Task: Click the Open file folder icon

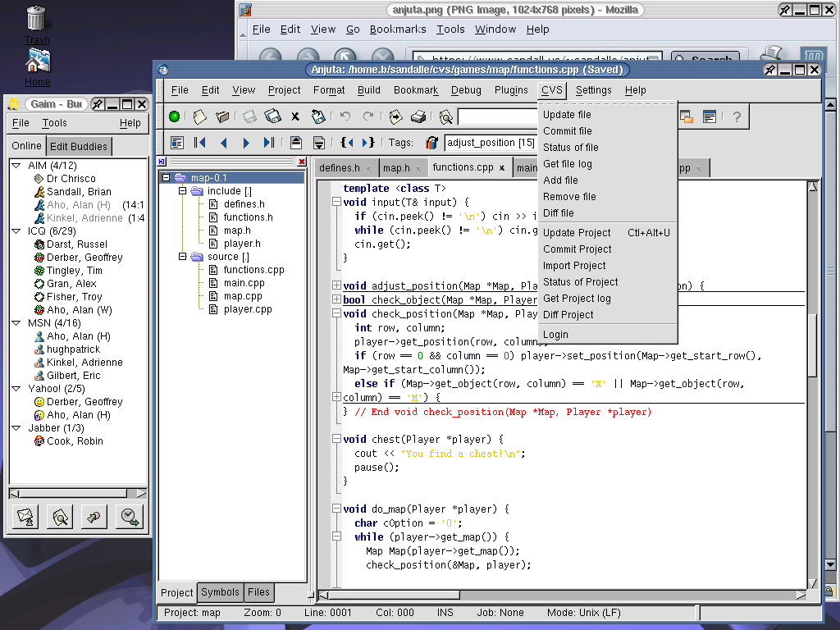Action: pos(221,117)
